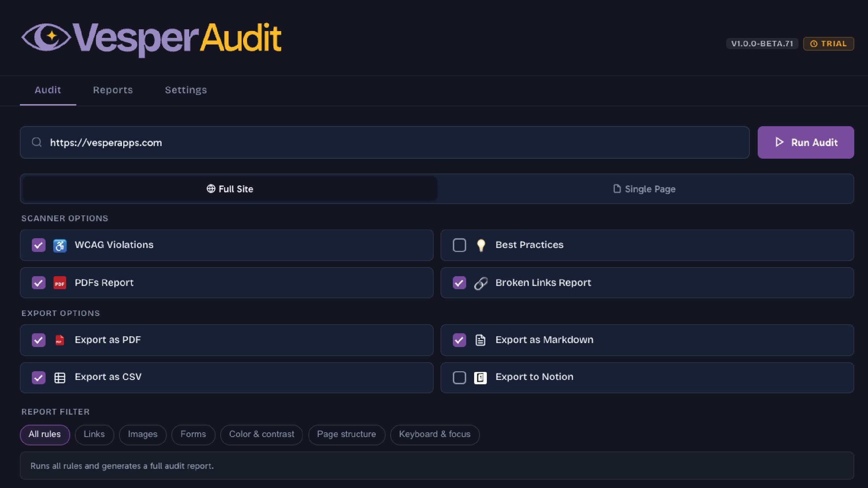The width and height of the screenshot is (868, 488).
Task: Filter report by Images
Action: coord(142,435)
